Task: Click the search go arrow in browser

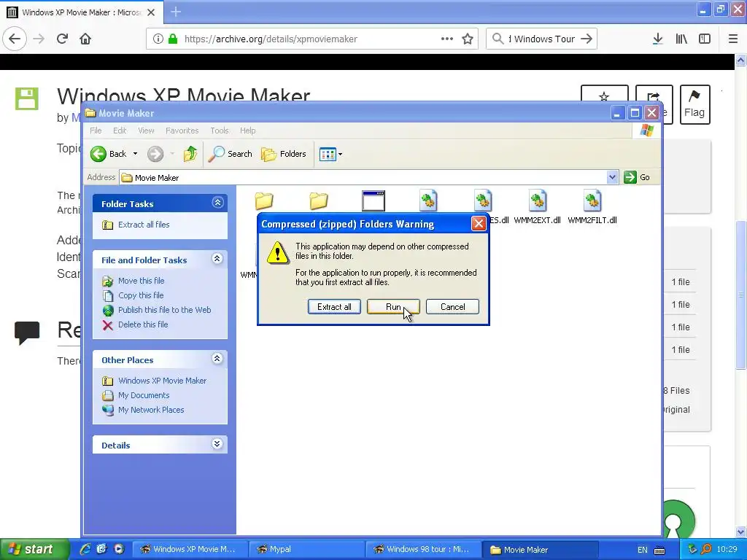Action: click(x=587, y=39)
